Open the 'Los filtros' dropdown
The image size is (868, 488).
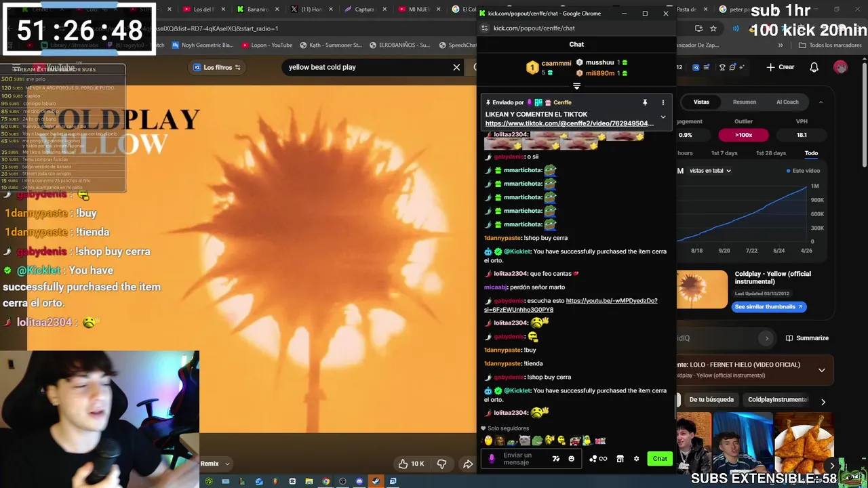click(x=218, y=67)
